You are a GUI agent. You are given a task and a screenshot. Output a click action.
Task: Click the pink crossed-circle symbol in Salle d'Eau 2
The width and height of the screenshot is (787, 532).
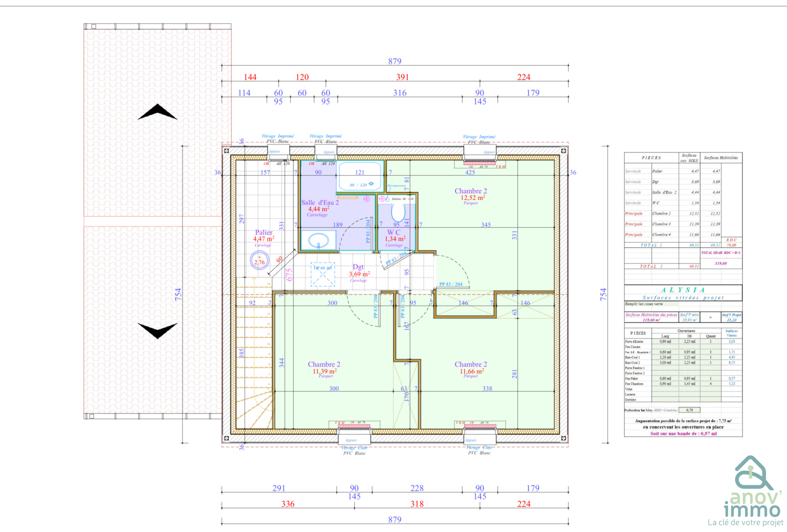point(366,199)
